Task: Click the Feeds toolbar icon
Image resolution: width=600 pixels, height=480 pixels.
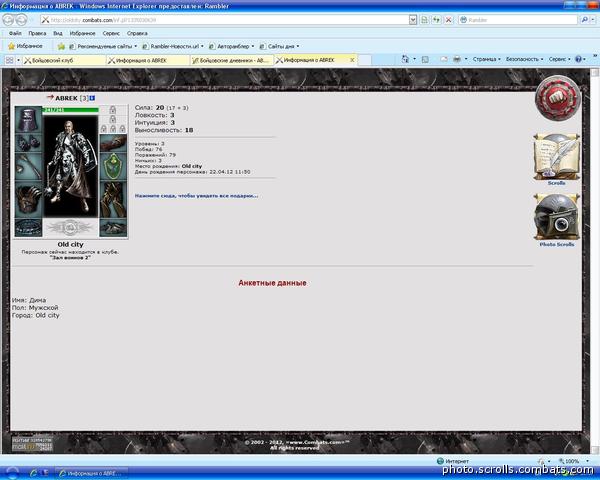Action: tap(425, 59)
